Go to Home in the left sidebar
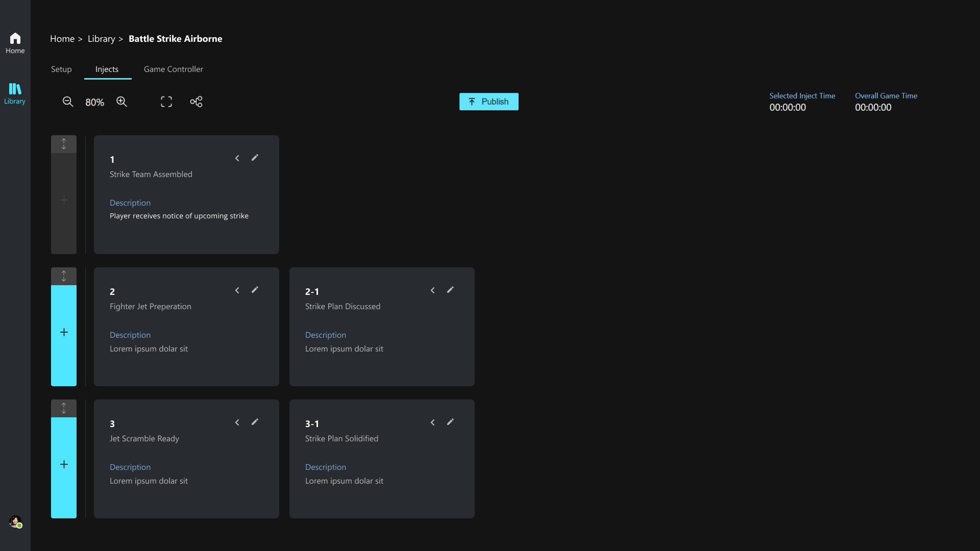This screenshot has height=551, width=980. 15,43
